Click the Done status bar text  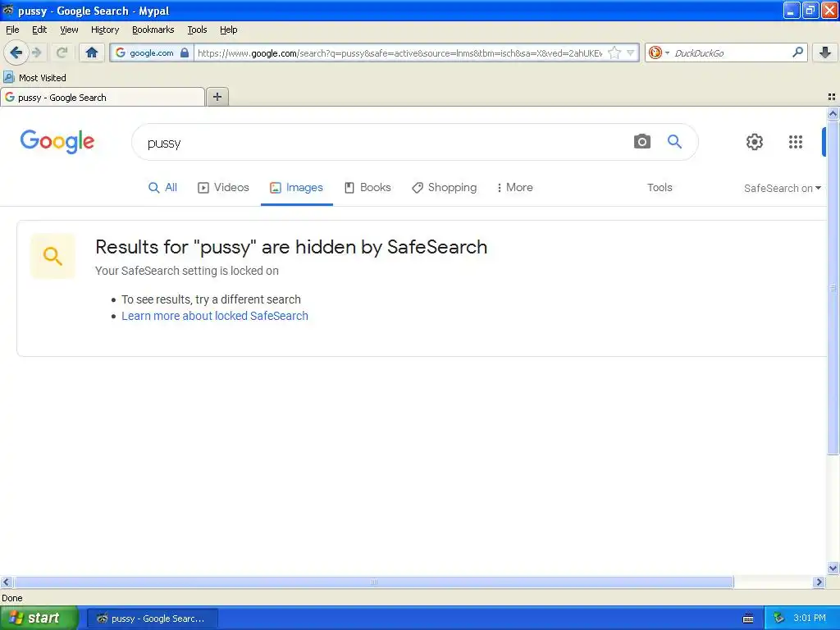(x=11, y=598)
